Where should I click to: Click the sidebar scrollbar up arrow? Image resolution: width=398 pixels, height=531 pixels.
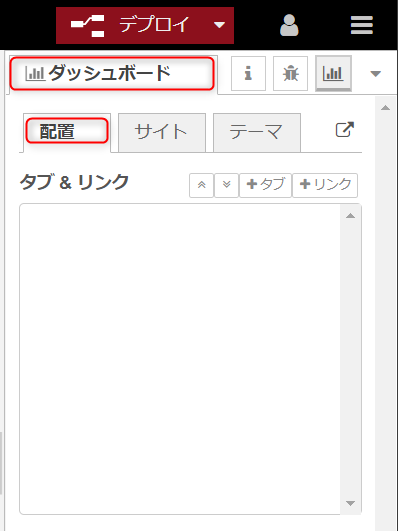point(385,108)
